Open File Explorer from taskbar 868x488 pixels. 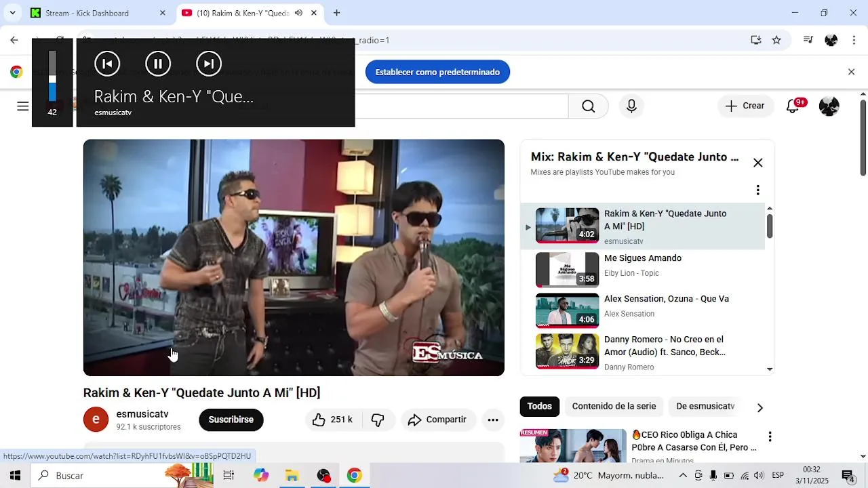[x=292, y=475]
